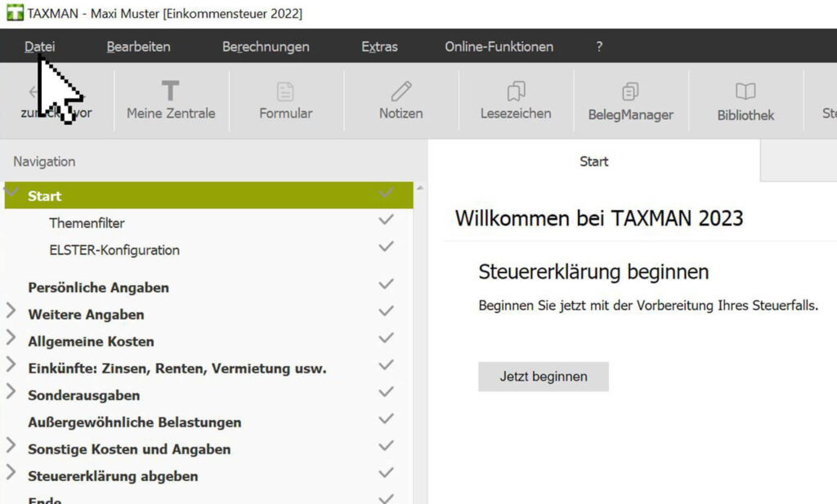Select Persönliche Angaben in navigation

coord(98,288)
